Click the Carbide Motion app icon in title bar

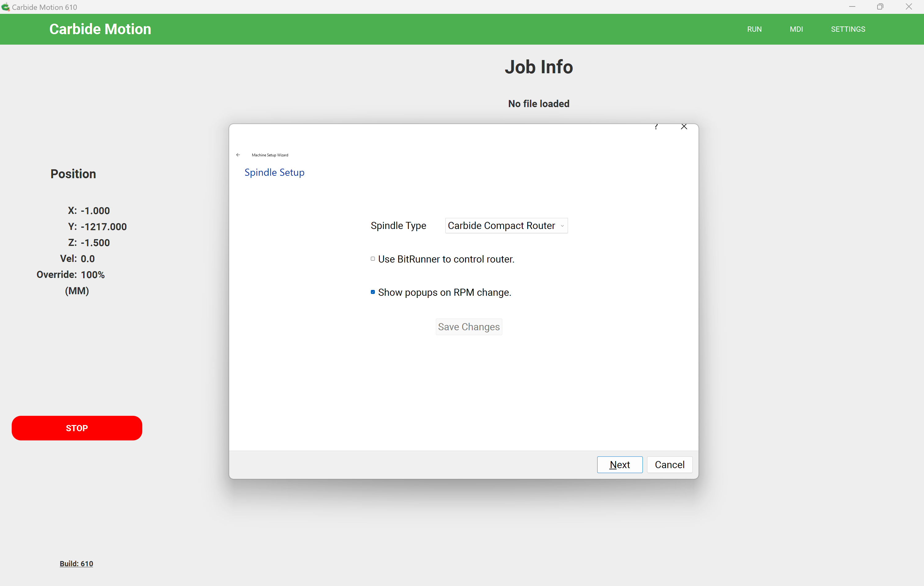[5, 7]
